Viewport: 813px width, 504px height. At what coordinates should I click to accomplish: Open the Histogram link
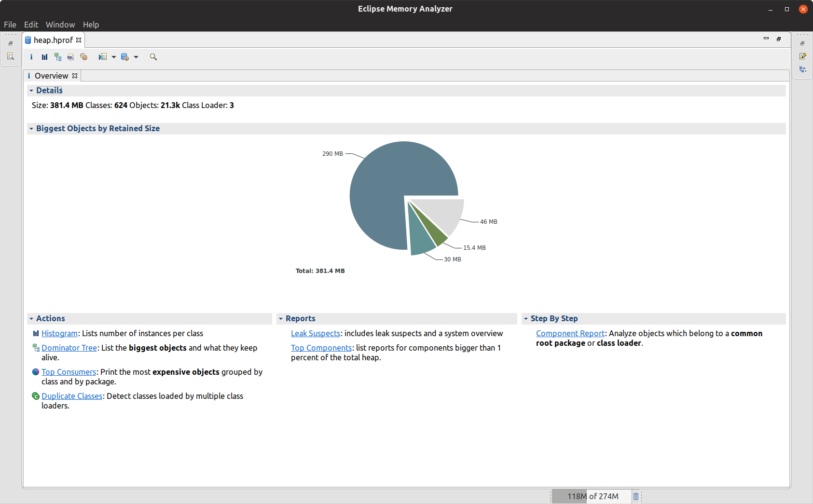click(x=59, y=333)
